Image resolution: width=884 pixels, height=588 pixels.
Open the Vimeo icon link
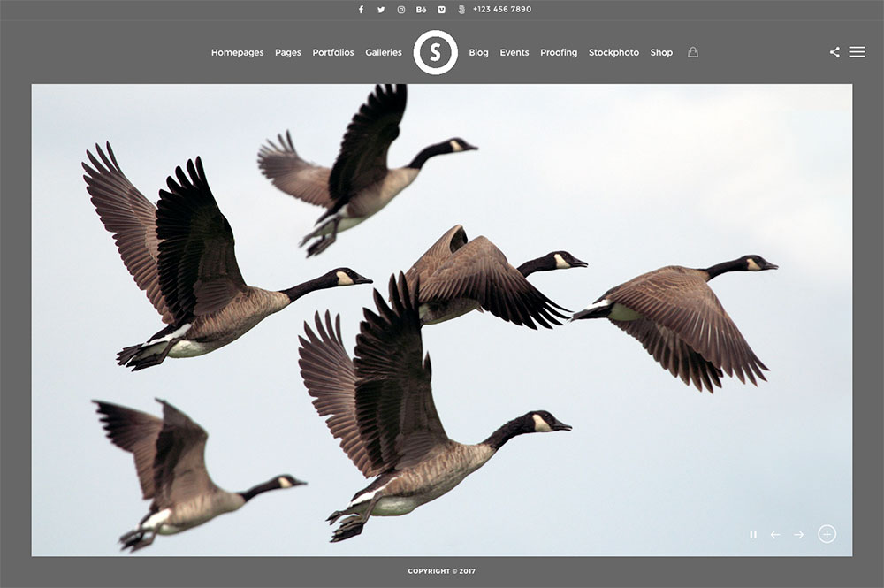click(x=441, y=10)
